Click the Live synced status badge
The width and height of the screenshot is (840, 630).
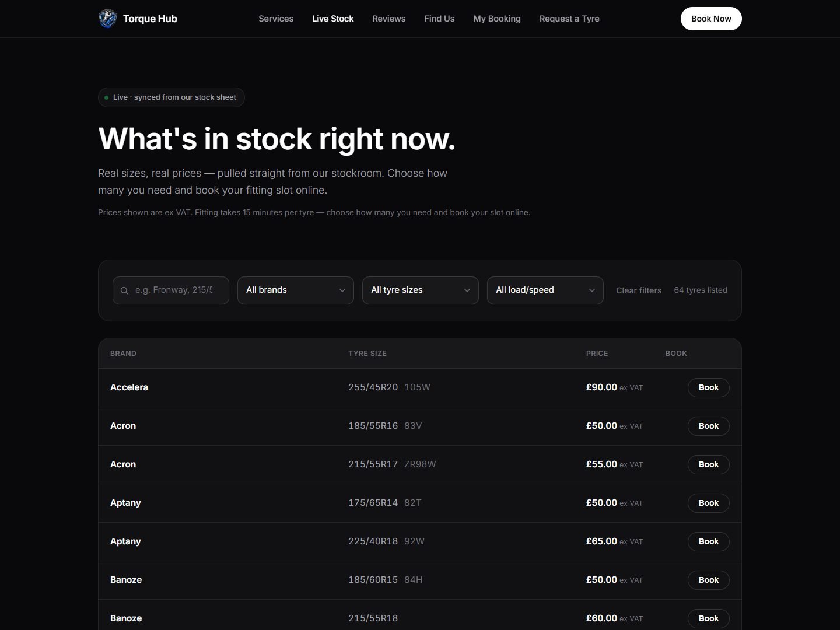171,97
